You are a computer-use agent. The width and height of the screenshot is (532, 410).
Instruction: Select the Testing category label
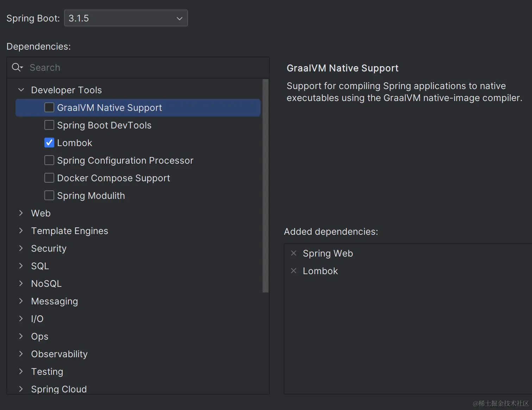pyautogui.click(x=47, y=372)
